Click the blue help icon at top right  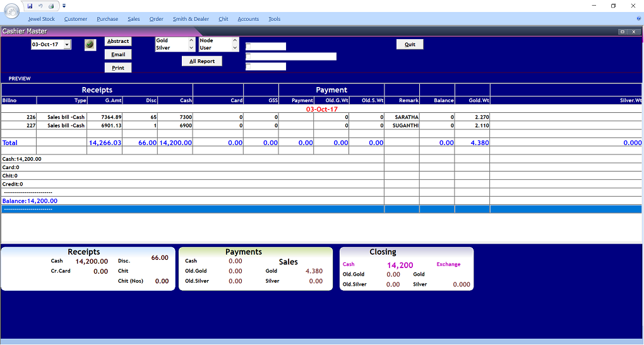639,19
